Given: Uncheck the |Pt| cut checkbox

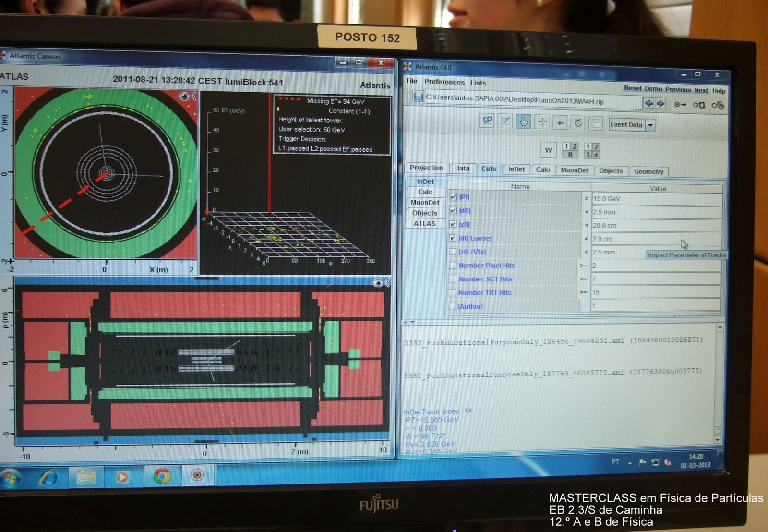Looking at the screenshot, I should point(453,197).
